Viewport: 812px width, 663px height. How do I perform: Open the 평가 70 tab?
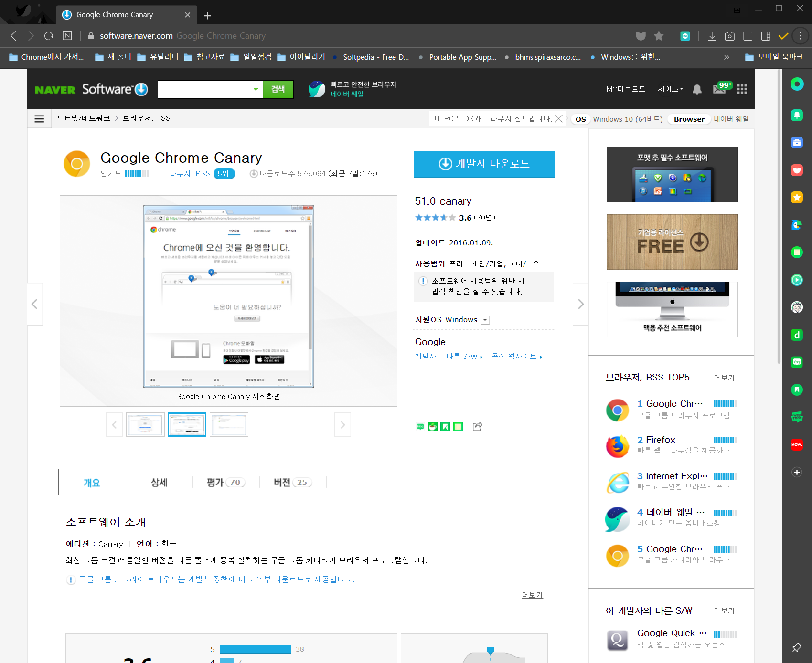226,482
